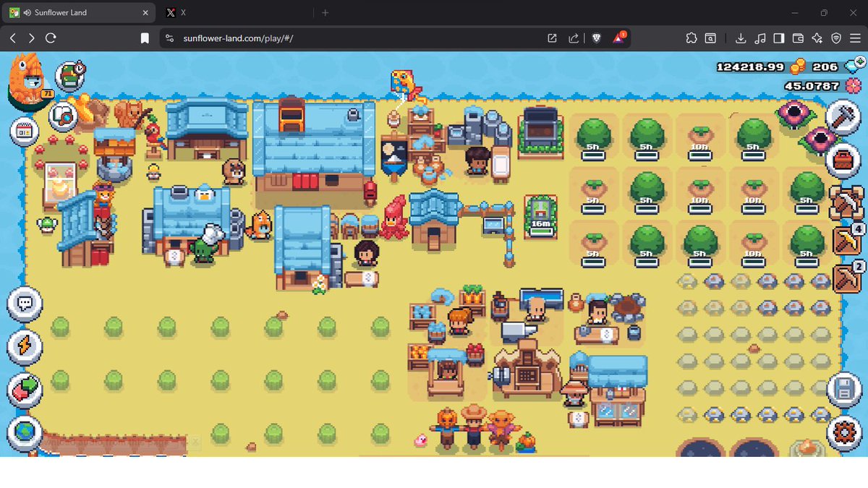Open the red-green arrows trading icon
The image size is (868, 488).
point(25,390)
